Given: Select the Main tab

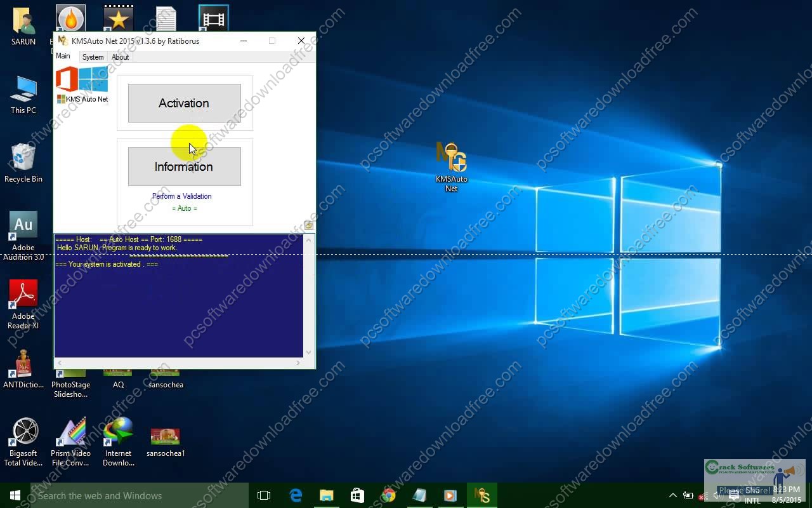Looking at the screenshot, I should tap(63, 56).
